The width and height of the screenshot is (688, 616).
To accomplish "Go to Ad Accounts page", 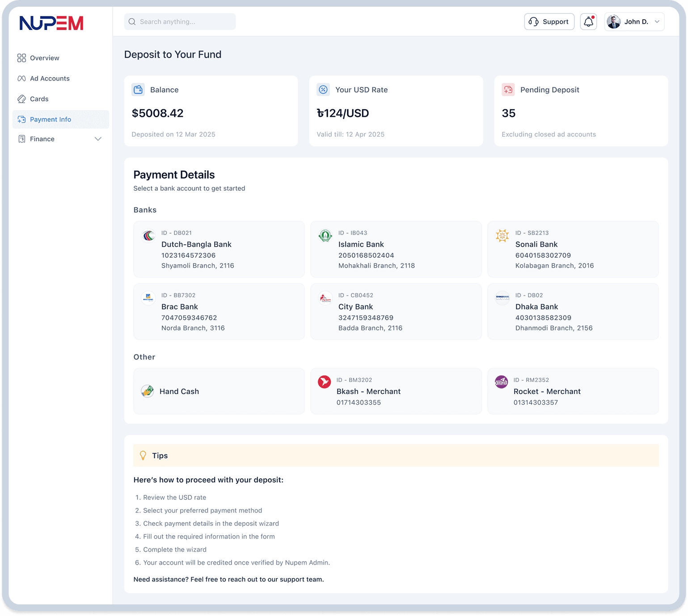I will [x=50, y=79].
